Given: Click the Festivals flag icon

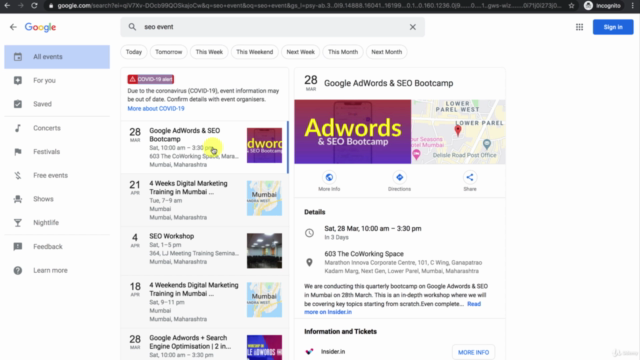Looking at the screenshot, I should tap(18, 152).
